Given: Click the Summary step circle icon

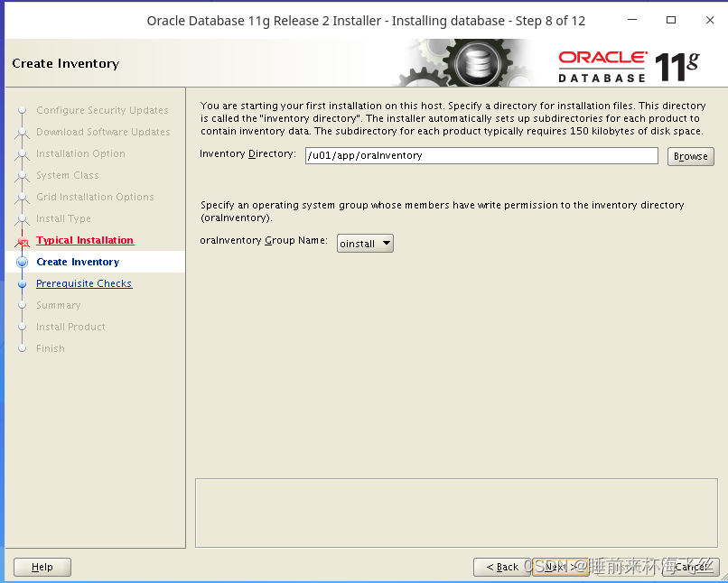Looking at the screenshot, I should [x=22, y=305].
